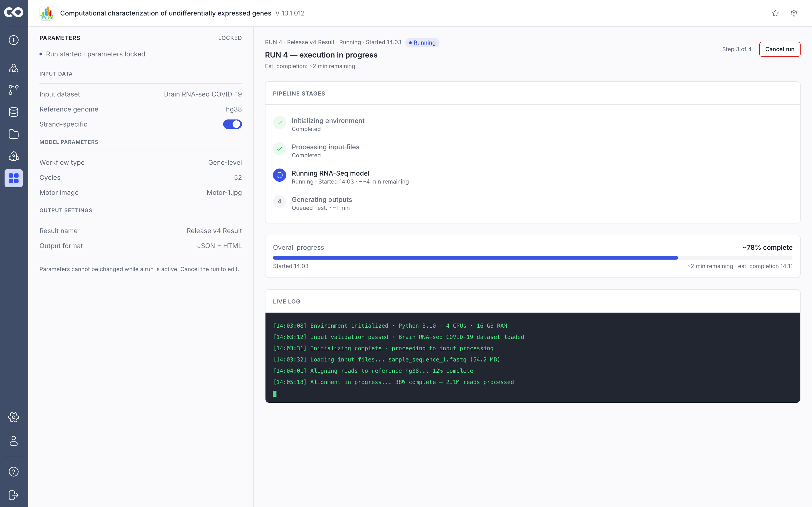The height and width of the screenshot is (507, 812).
Task: Click the Gene-level workflow type value
Action: point(225,163)
